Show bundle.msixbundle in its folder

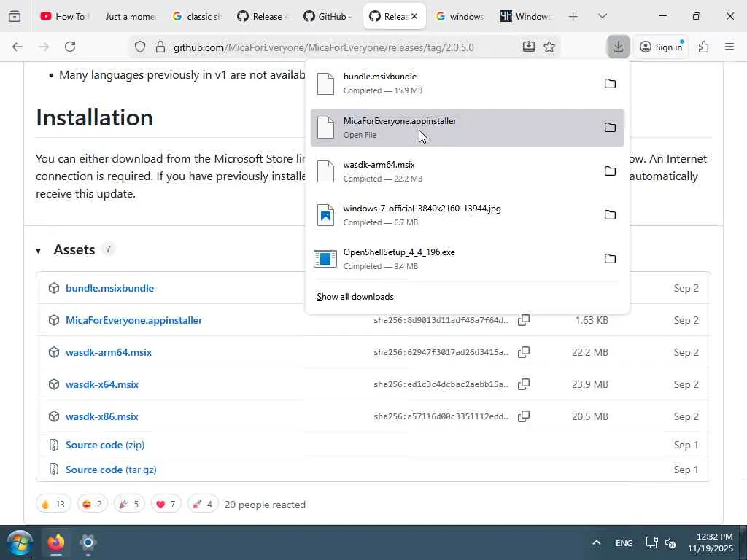tap(610, 84)
